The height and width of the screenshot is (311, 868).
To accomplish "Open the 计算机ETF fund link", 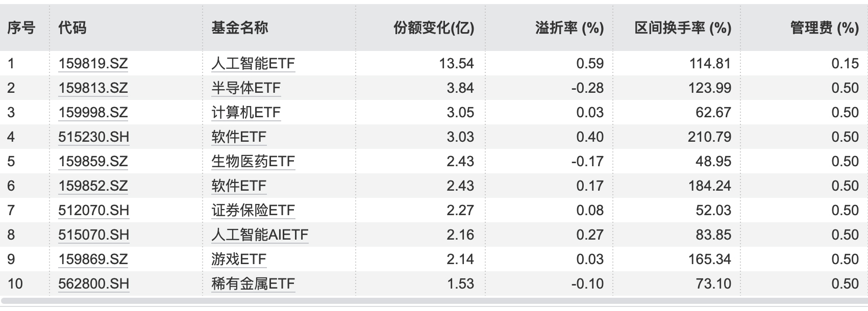I will click(246, 112).
